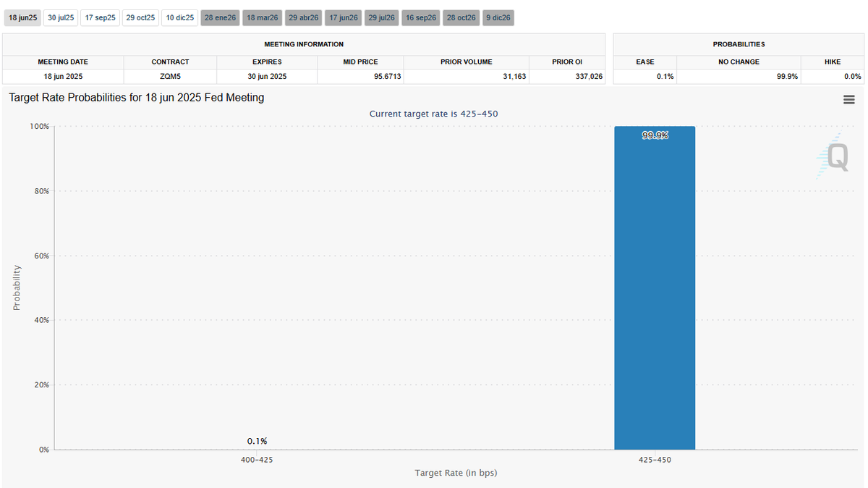Click the MEETING INFORMATION header
Image resolution: width=868 pixels, height=488 pixels.
click(304, 44)
